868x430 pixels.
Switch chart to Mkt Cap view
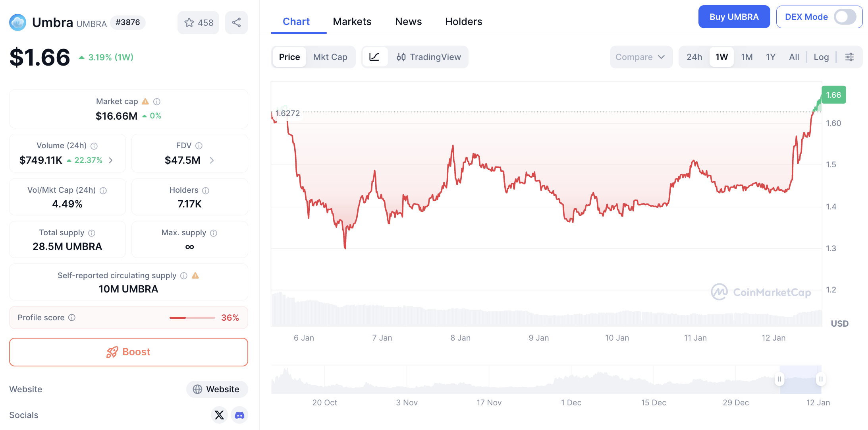point(330,57)
